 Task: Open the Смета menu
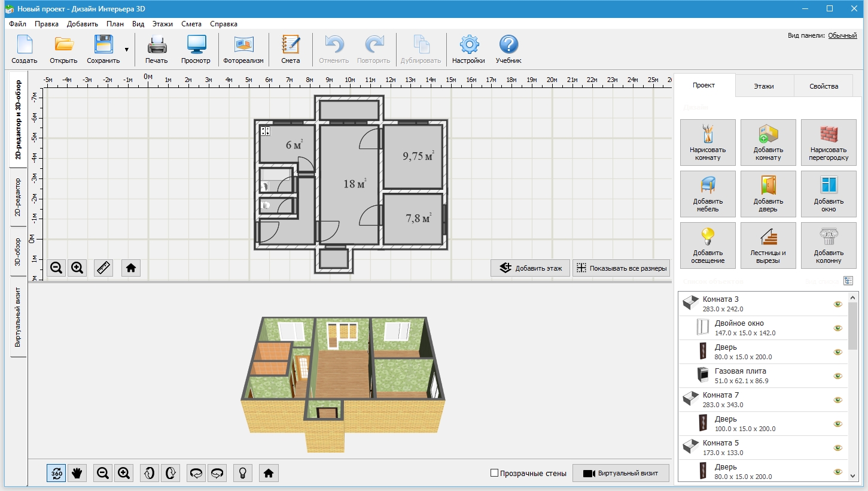(191, 24)
